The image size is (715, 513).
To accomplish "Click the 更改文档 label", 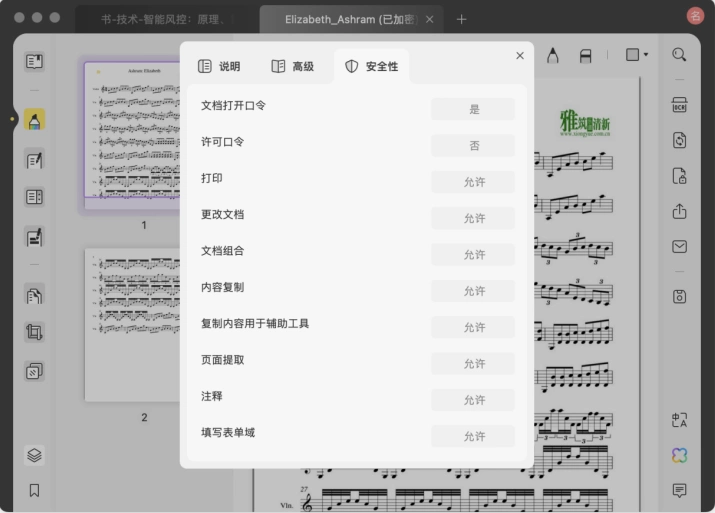I will tap(223, 214).
